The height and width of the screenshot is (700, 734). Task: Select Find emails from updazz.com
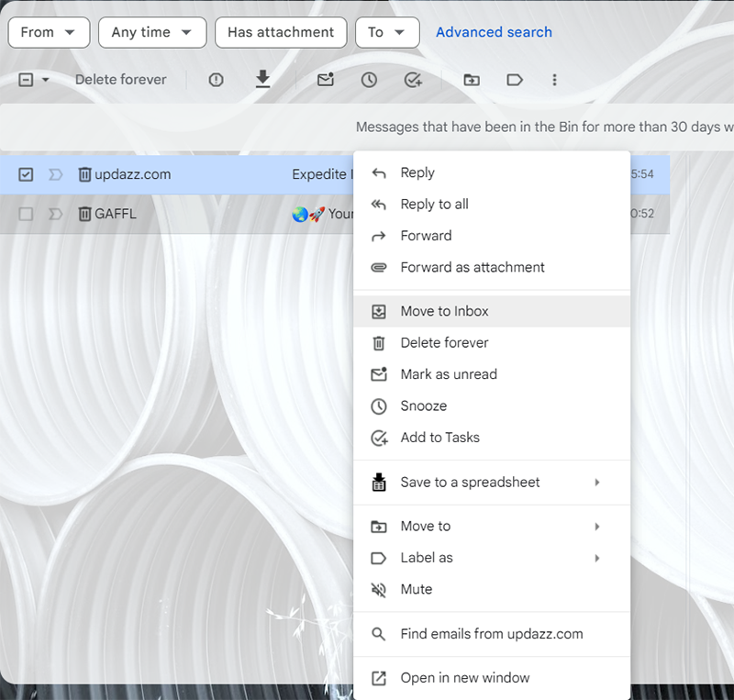(x=492, y=634)
